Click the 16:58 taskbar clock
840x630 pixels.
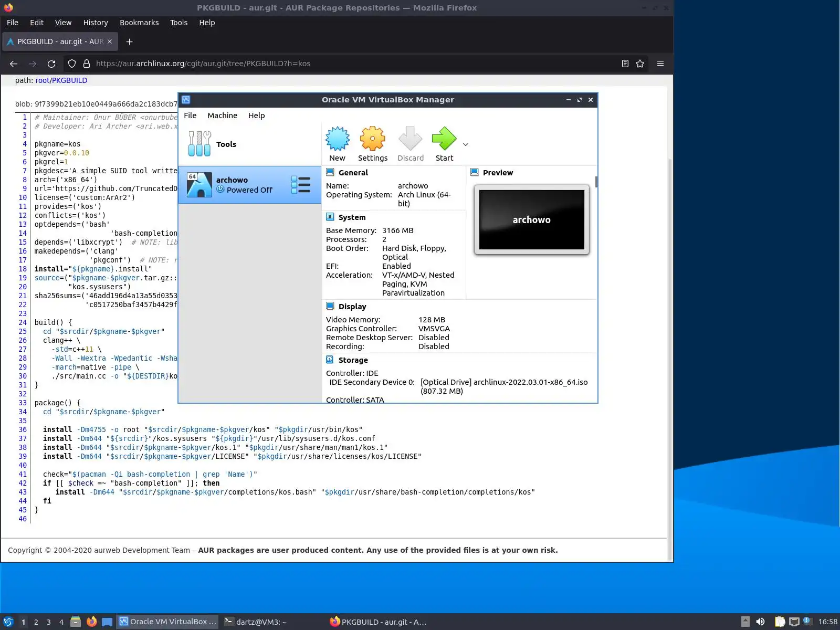tap(827, 622)
